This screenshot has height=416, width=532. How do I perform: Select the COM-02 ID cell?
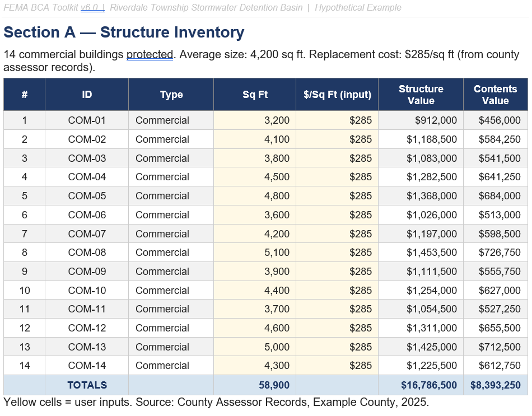[x=87, y=139]
